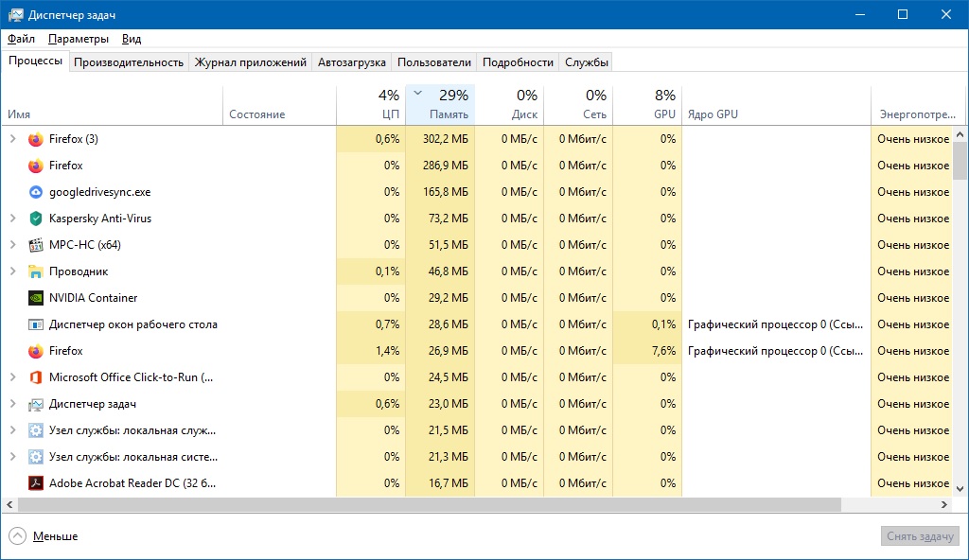Click the Снять задачу button
Viewport: 969px width, 560px height.
click(920, 536)
